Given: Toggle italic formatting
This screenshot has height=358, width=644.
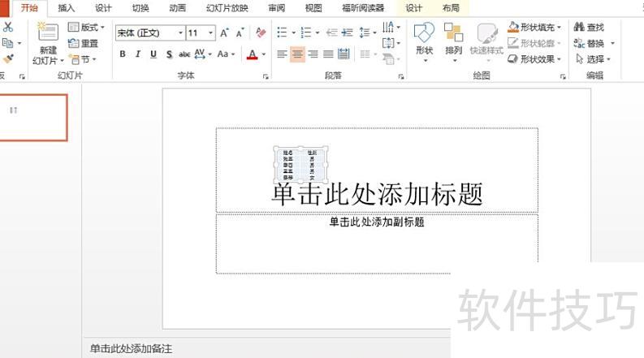Looking at the screenshot, I should (138, 54).
